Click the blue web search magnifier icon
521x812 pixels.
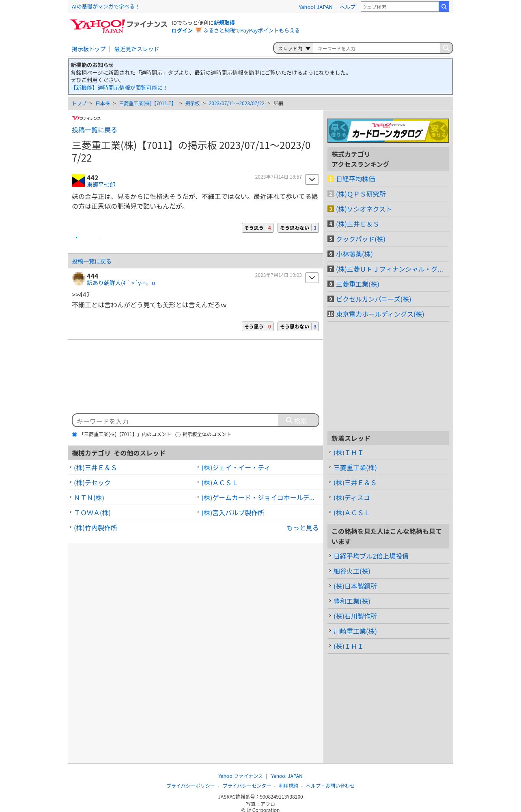click(444, 6)
